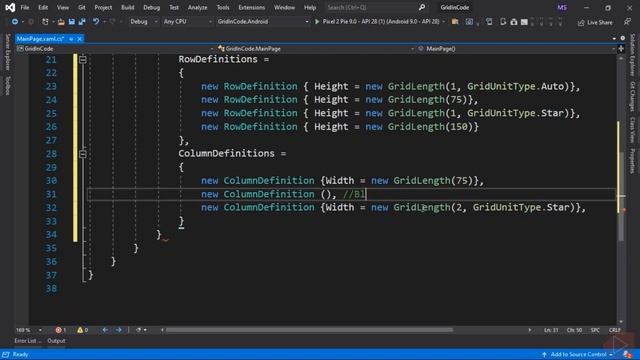Open the Any CPU platform dropdown

pos(188,22)
